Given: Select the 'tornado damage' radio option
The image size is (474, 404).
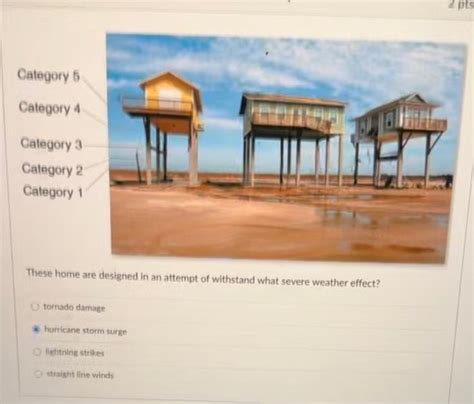Looking at the screenshot, I should (35, 306).
